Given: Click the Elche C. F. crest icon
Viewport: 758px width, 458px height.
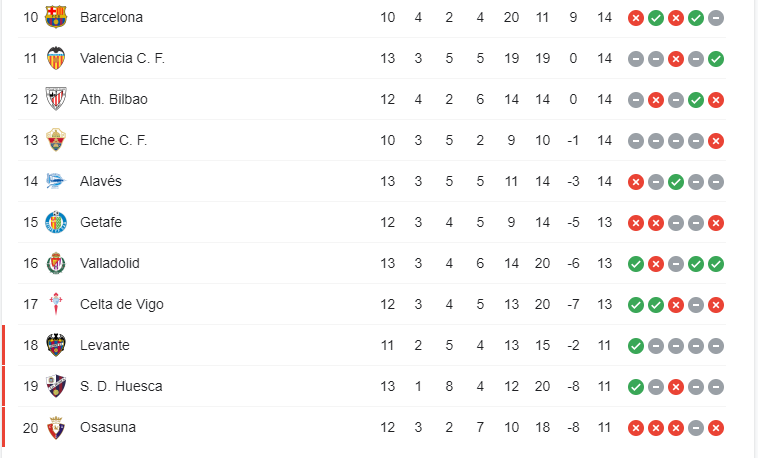Looking at the screenshot, I should [x=56, y=140].
